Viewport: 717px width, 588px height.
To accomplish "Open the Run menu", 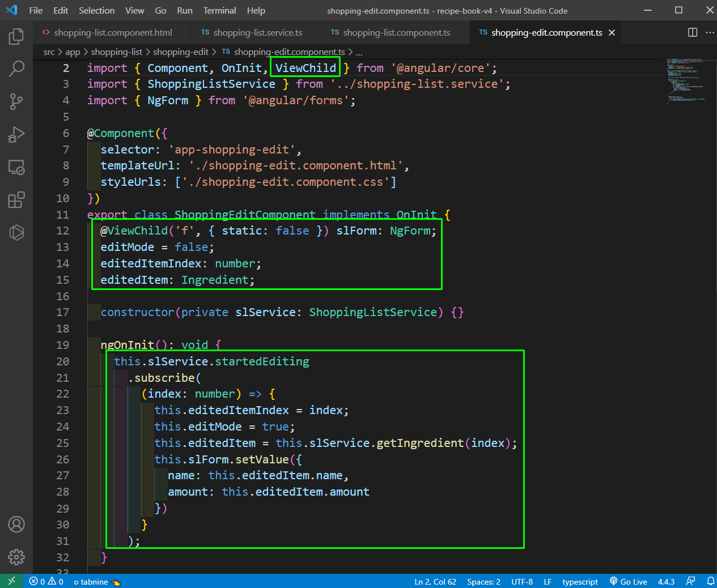I will point(185,10).
